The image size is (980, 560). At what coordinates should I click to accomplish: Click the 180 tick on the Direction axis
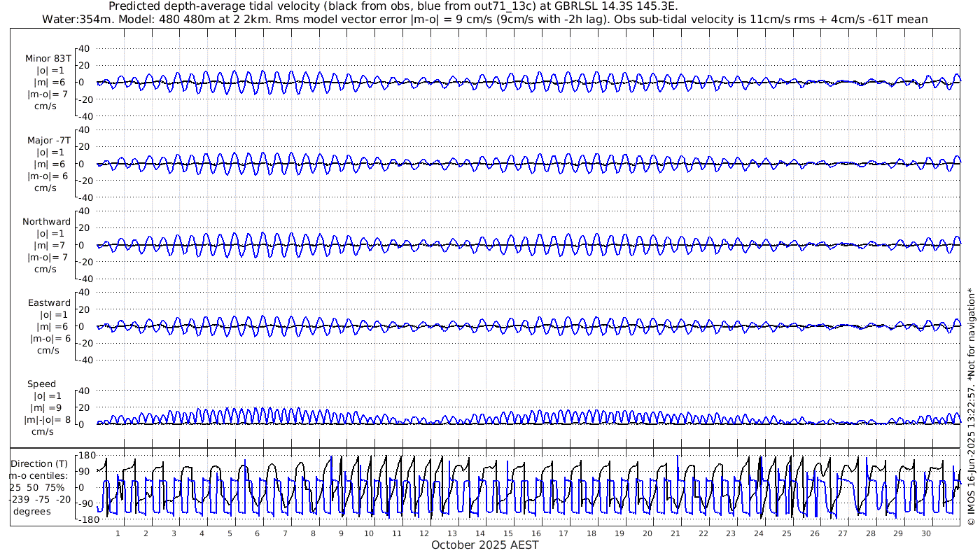tap(85, 455)
